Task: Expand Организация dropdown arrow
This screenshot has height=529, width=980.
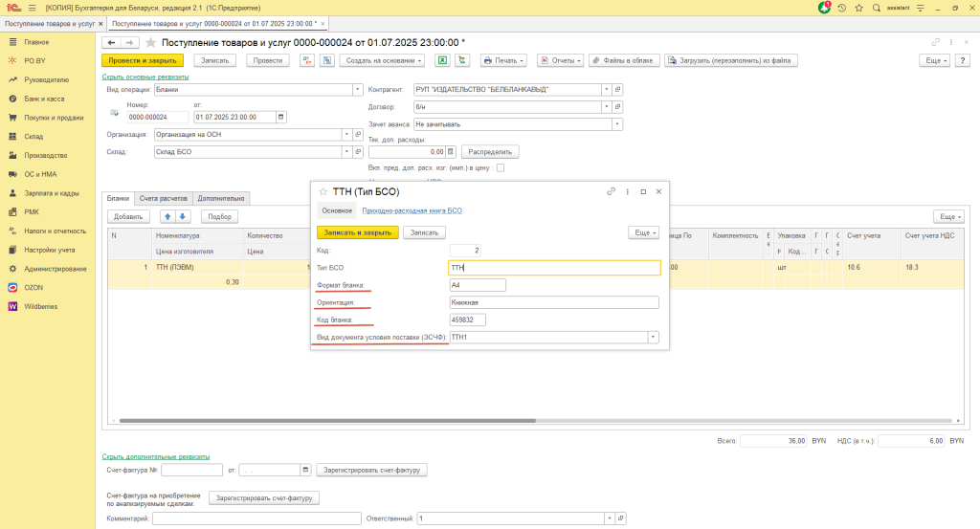Action: click(x=346, y=134)
